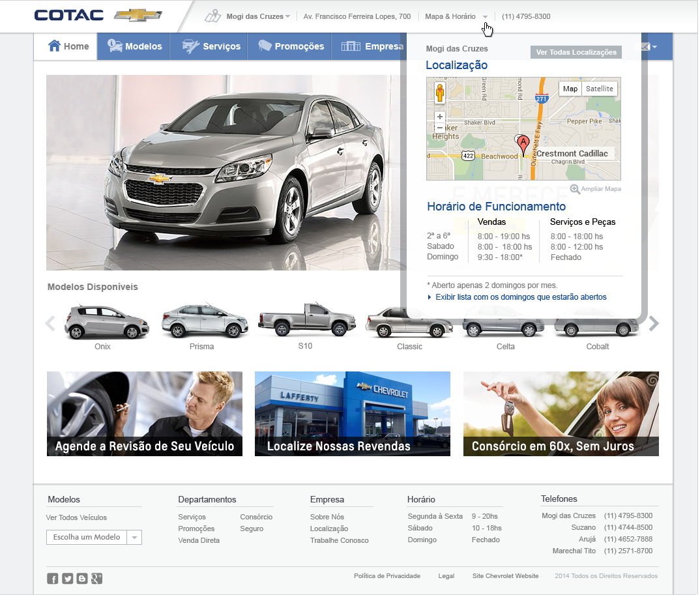Image resolution: width=700 pixels, height=595 pixels.
Task: Open footer Localização link
Action: 329,529
